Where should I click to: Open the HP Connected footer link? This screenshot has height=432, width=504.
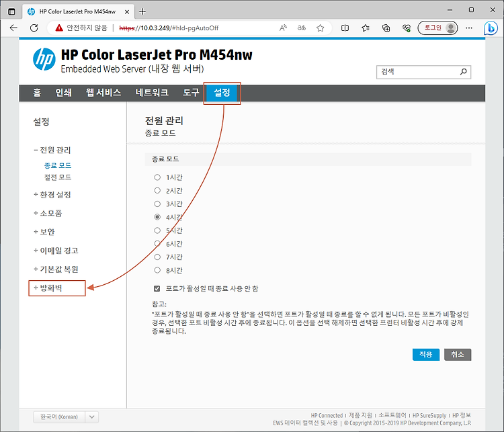[x=327, y=416]
